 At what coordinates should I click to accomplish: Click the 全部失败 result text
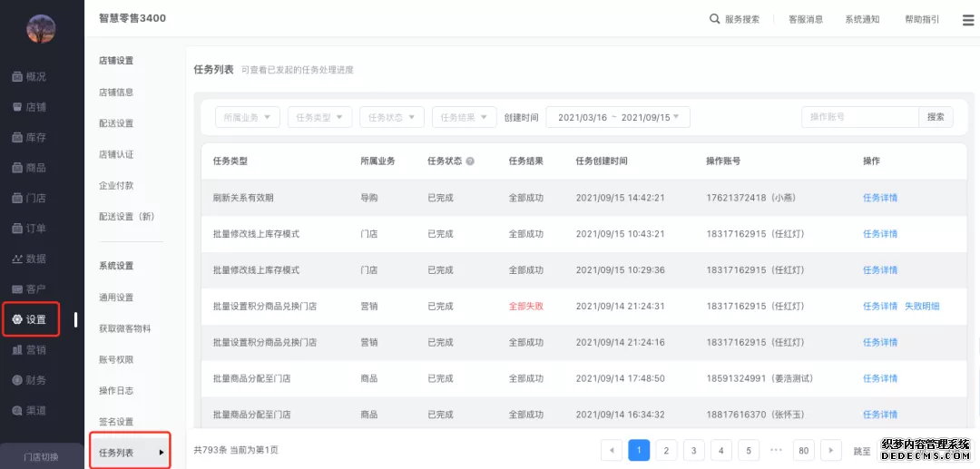click(526, 306)
